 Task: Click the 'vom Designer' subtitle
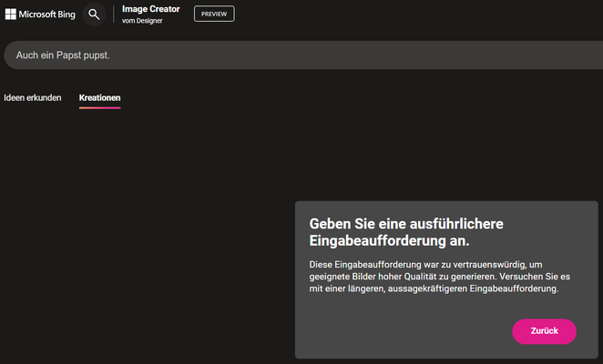(x=142, y=21)
